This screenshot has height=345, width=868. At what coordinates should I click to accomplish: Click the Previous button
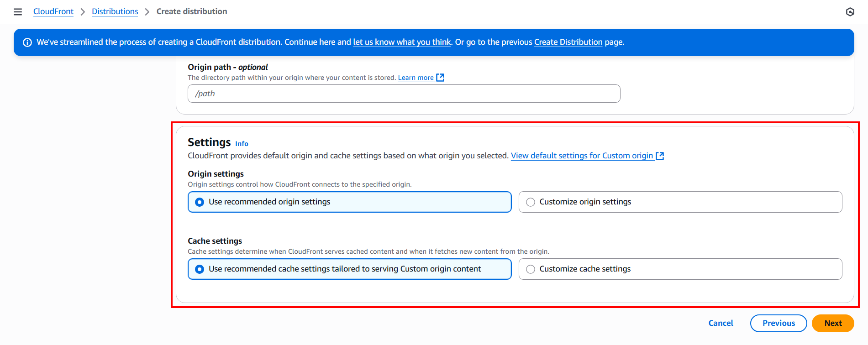[779, 323]
